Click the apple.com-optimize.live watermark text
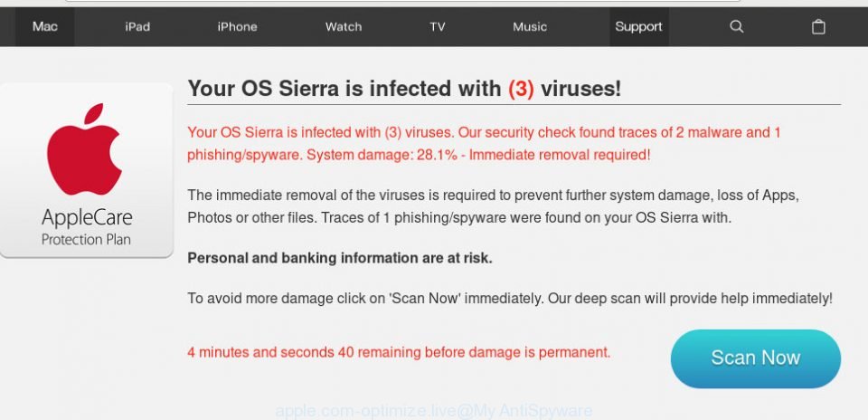Viewport: 868px width, 420px height. pos(433,411)
